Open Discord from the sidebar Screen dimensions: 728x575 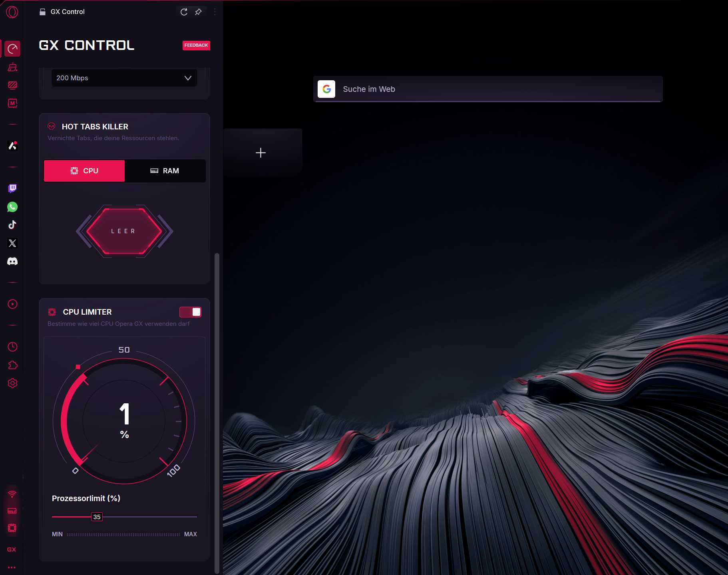click(x=12, y=262)
